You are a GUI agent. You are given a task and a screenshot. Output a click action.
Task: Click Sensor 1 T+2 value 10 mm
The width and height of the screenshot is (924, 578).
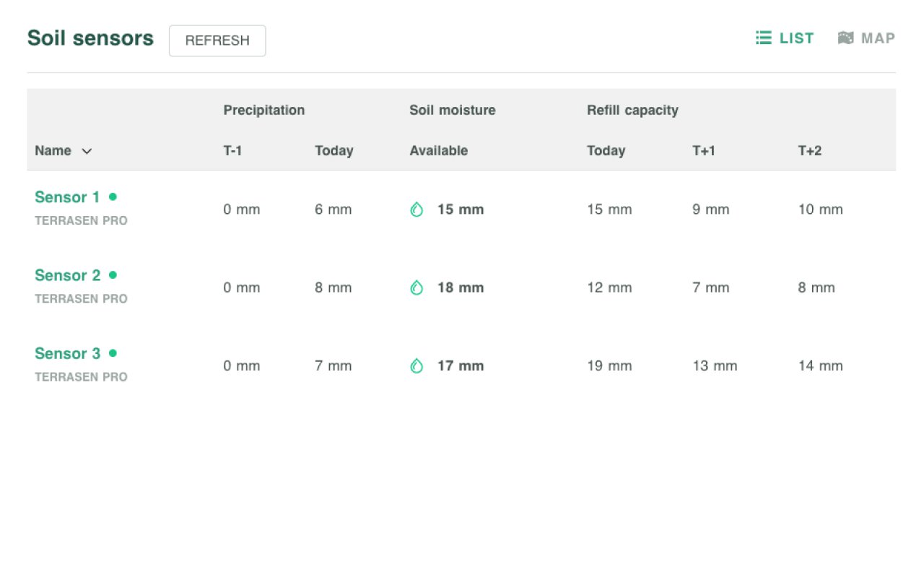[821, 210]
